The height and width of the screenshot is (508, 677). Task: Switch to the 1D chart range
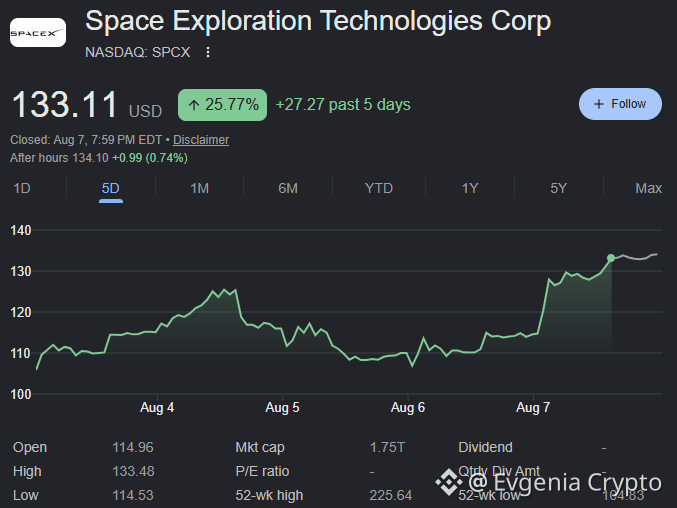pyautogui.click(x=22, y=188)
